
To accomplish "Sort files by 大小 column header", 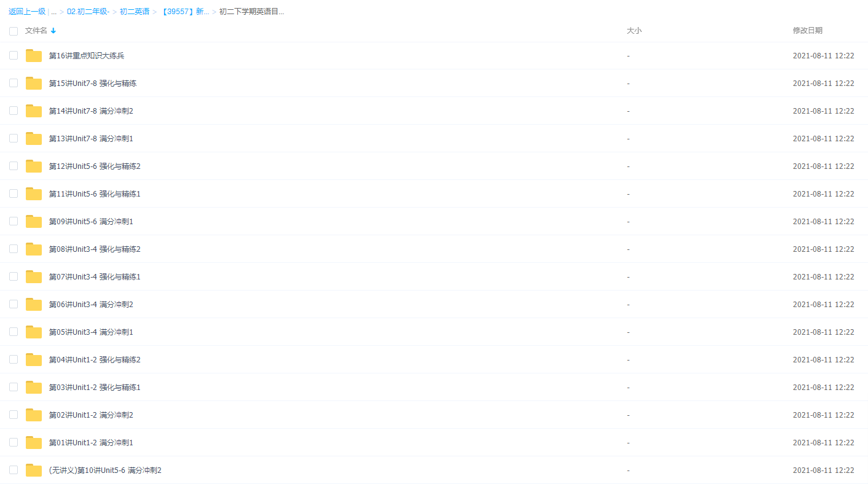I will tap(634, 31).
